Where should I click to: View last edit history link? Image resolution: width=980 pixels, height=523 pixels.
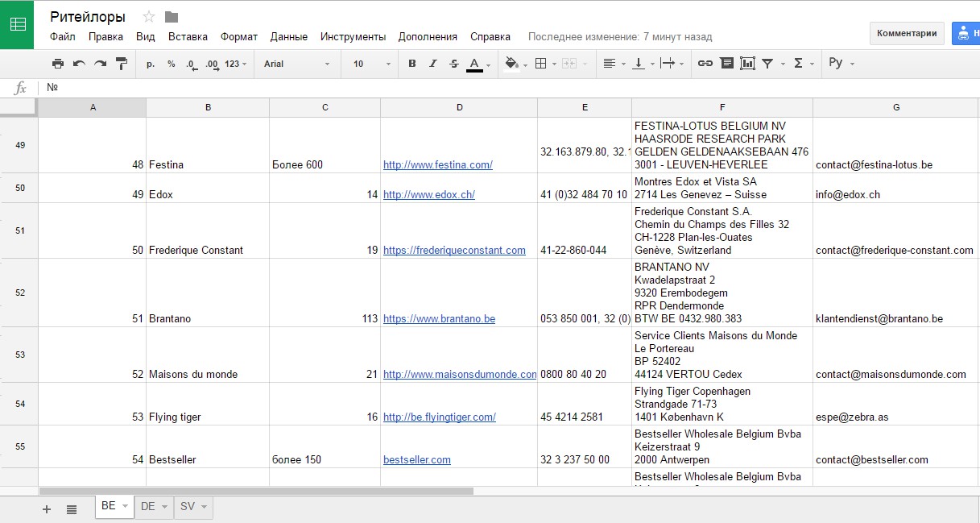click(620, 37)
